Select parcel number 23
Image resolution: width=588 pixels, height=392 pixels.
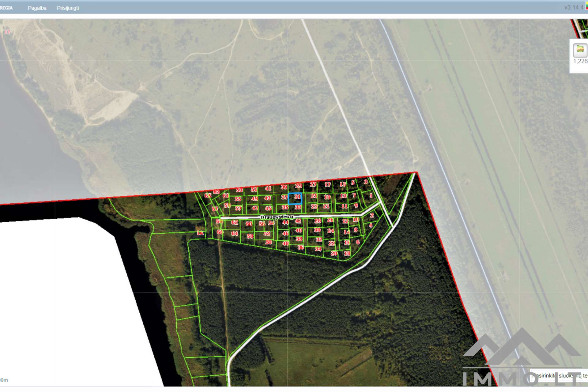tap(314, 207)
